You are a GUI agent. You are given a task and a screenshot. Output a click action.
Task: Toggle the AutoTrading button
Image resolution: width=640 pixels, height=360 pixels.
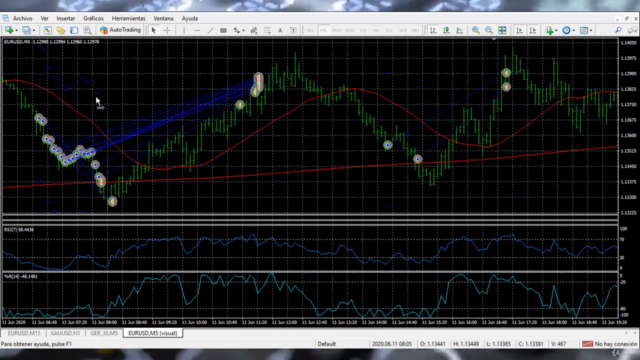click(120, 30)
